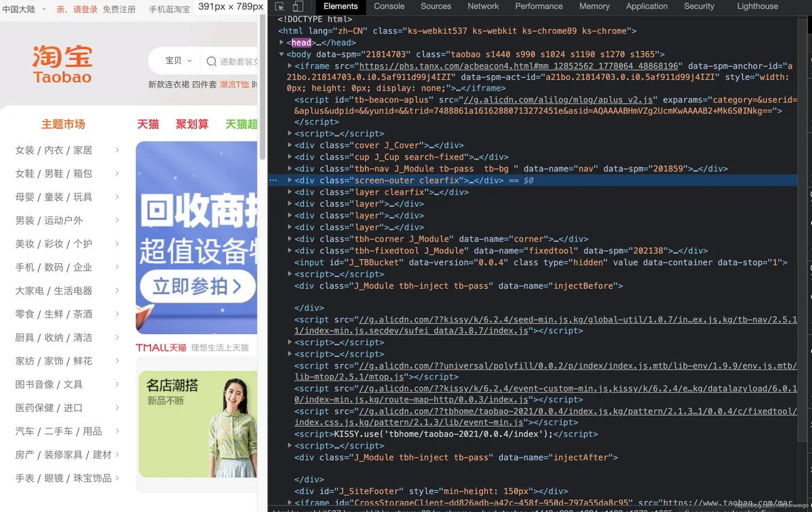Click the Taobao logo
812x512 pixels.
tap(62, 65)
